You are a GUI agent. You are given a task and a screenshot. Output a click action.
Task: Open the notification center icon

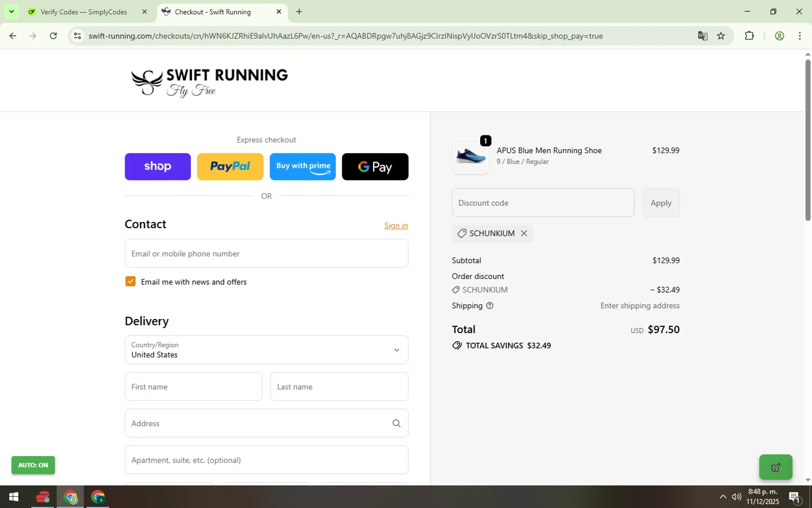point(795,497)
